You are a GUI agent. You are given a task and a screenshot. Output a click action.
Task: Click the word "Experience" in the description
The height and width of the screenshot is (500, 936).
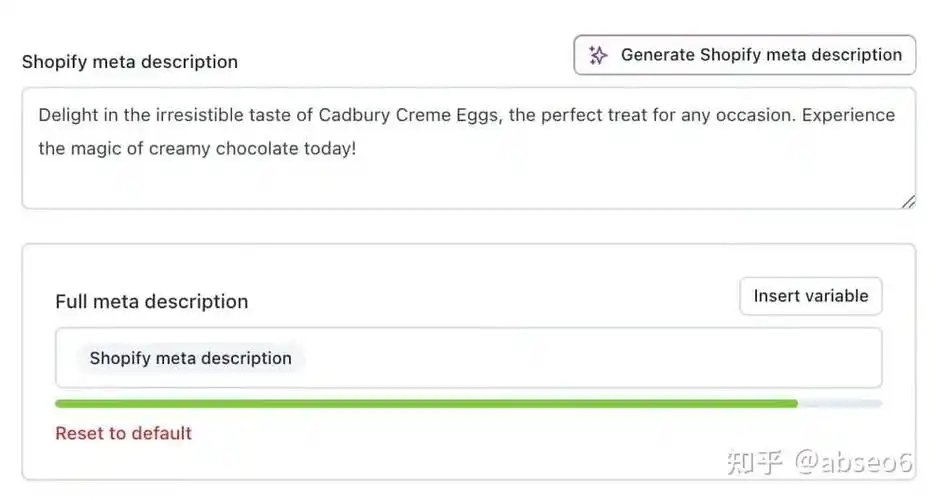tap(849, 115)
